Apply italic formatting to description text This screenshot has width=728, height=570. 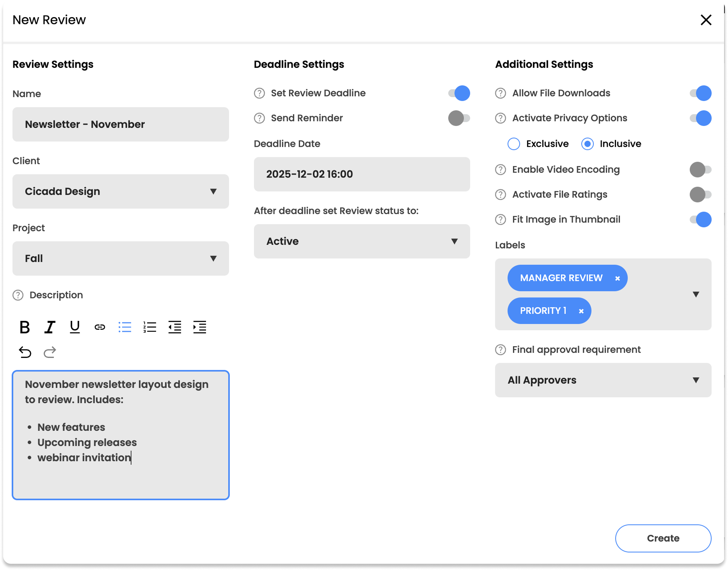click(x=50, y=327)
